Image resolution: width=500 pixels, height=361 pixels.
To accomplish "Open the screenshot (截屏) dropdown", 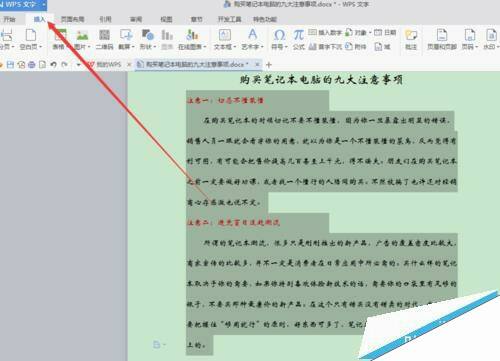I will tap(132, 47).
